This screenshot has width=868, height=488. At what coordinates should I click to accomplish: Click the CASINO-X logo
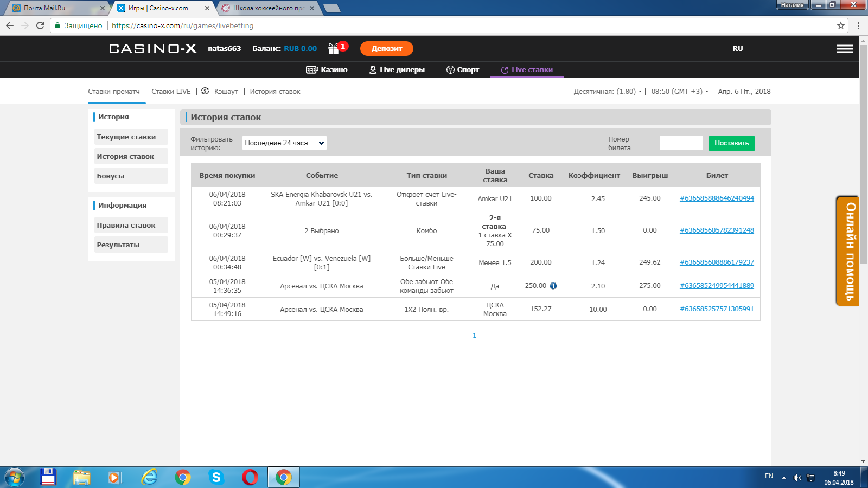pyautogui.click(x=153, y=49)
